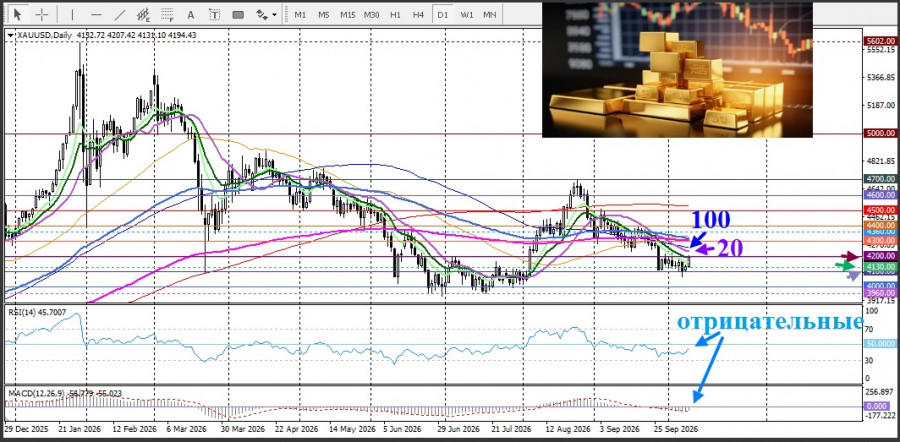Open the chart menu triangle beside XAUUSD
Image resolution: width=900 pixels, height=442 pixels.
click(11, 36)
